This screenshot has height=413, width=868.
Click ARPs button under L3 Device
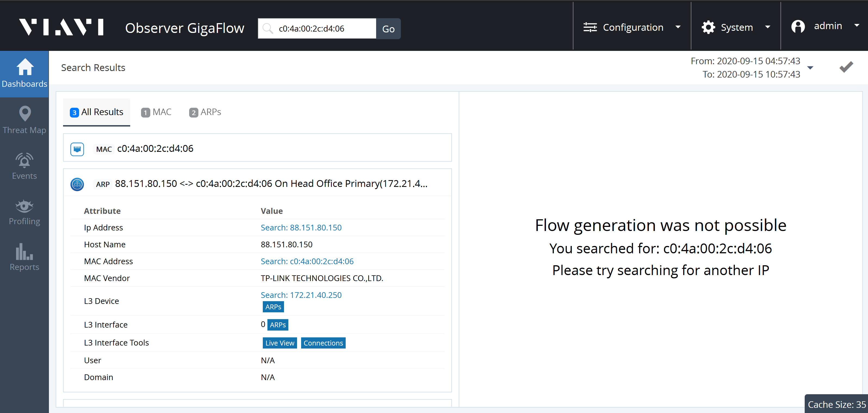pos(273,307)
